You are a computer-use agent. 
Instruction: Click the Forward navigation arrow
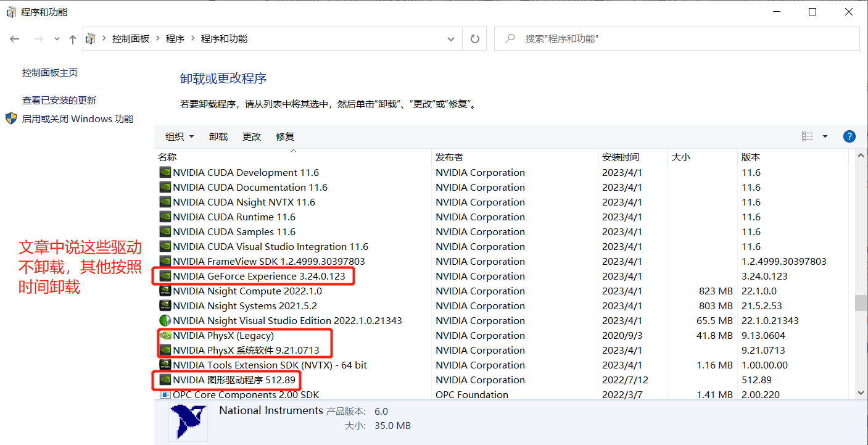click(38, 39)
